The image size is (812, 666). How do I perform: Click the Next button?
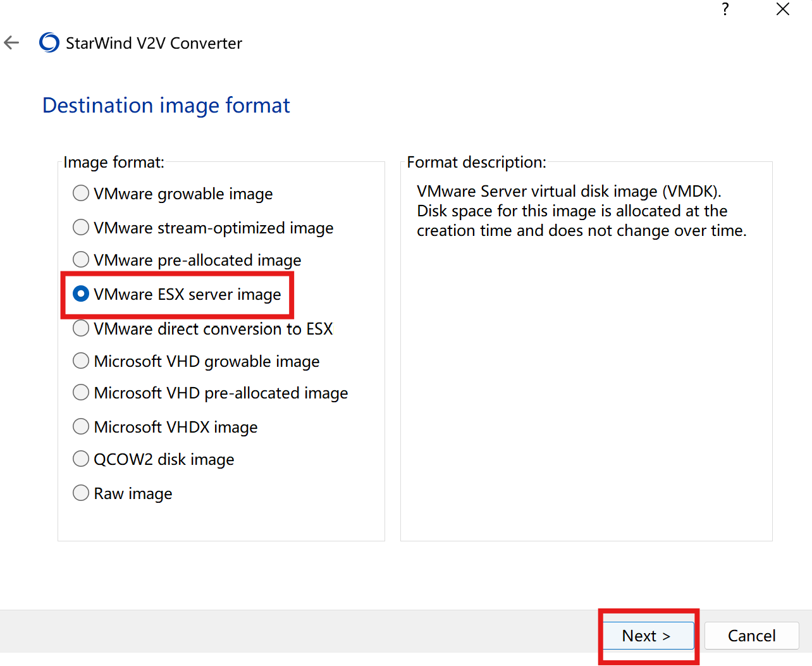pos(648,636)
